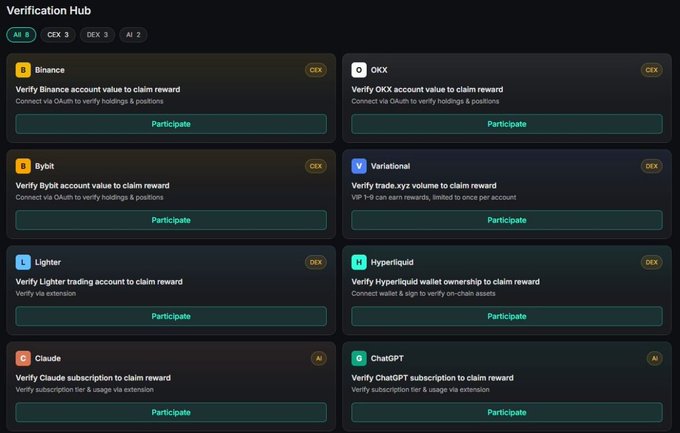Filter by DEX 3 tab
The image size is (680, 433).
97,35
